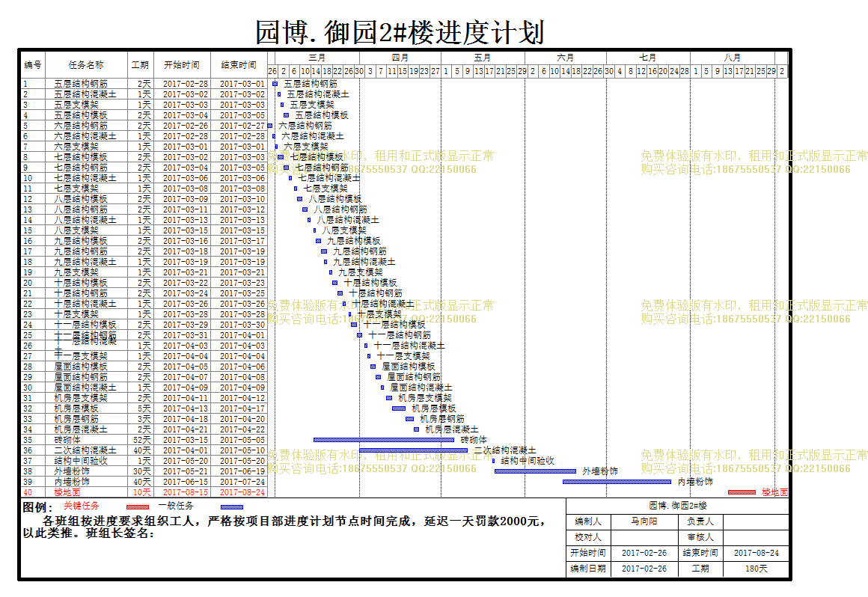Select the 七月 month header
The image size is (868, 597).
pyautogui.click(x=648, y=58)
